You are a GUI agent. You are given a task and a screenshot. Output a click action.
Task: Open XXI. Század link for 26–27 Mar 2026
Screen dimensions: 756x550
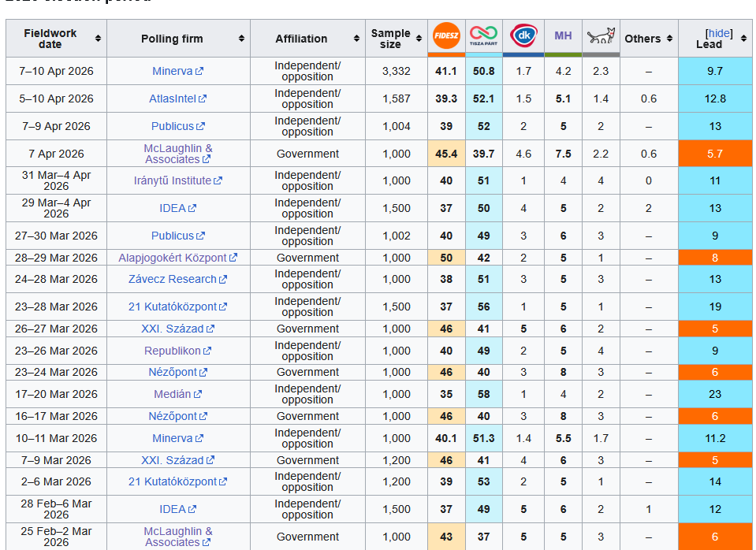point(177,329)
